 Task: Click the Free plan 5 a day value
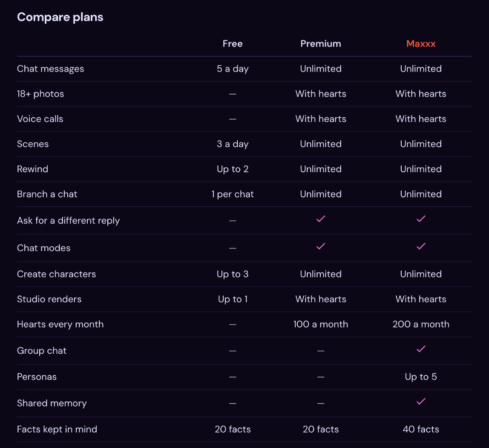point(233,69)
